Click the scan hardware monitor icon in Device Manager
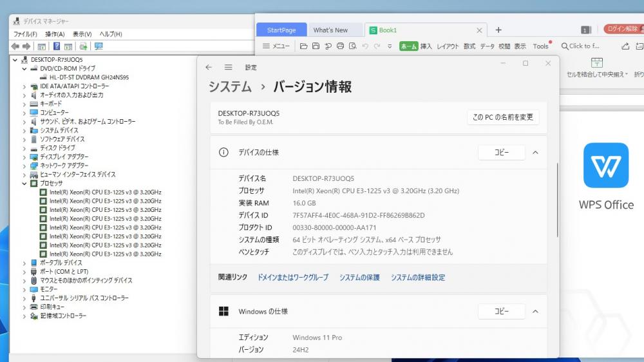Viewport: 644px width, 362px height. pos(99,46)
